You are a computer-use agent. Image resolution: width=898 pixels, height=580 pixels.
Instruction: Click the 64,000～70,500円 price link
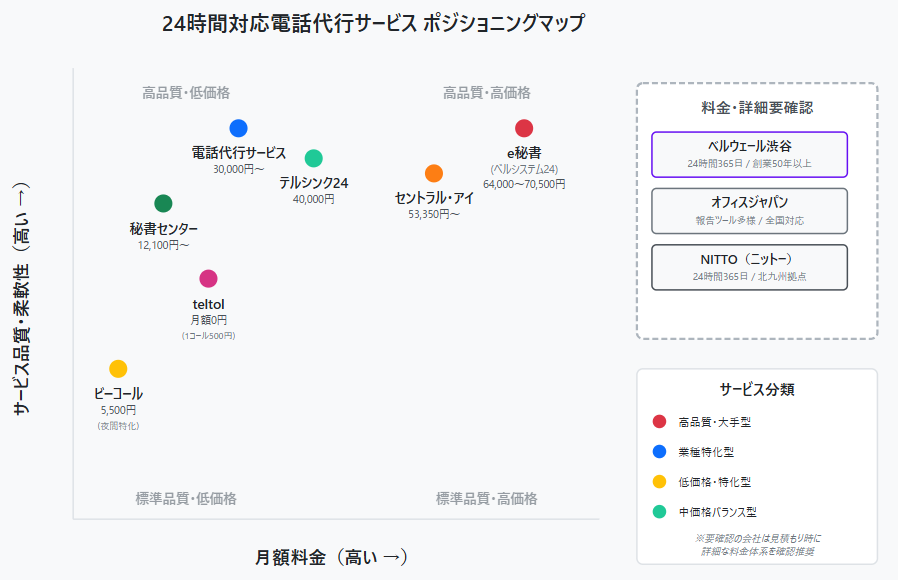pos(526,182)
